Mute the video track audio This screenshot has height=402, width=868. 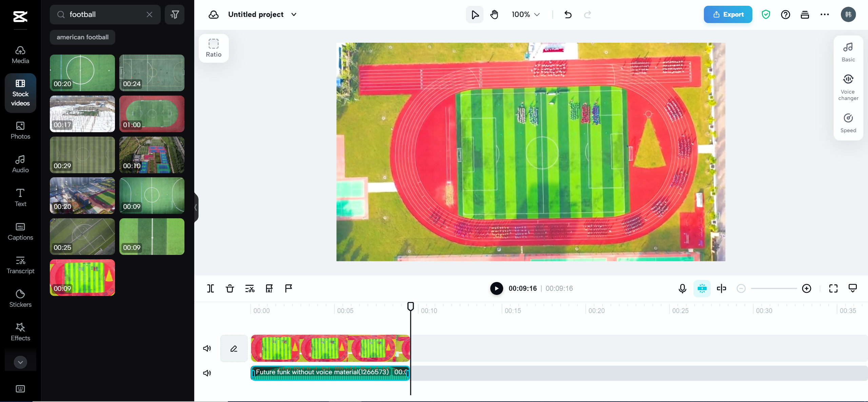tap(207, 348)
